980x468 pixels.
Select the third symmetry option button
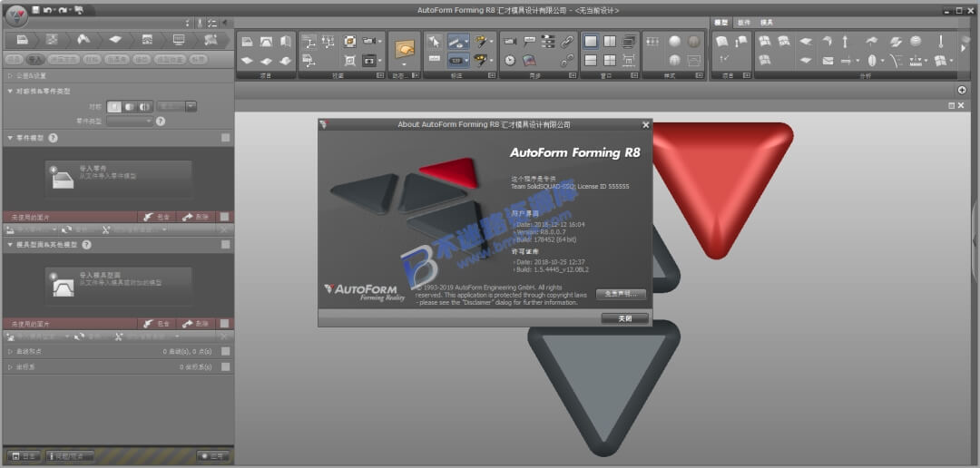point(145,106)
